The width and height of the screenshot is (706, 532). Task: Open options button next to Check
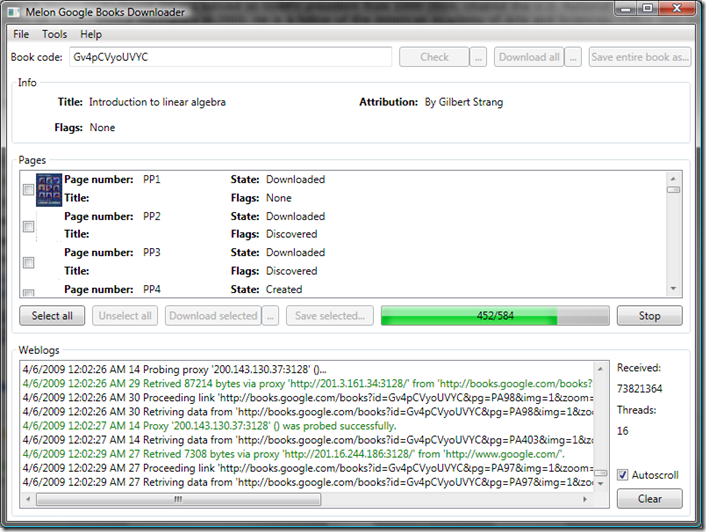click(478, 57)
